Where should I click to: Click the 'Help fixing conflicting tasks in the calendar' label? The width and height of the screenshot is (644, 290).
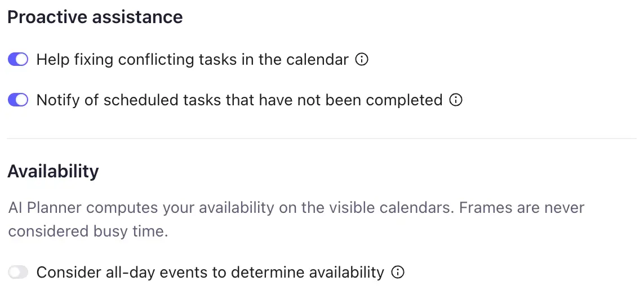click(192, 60)
